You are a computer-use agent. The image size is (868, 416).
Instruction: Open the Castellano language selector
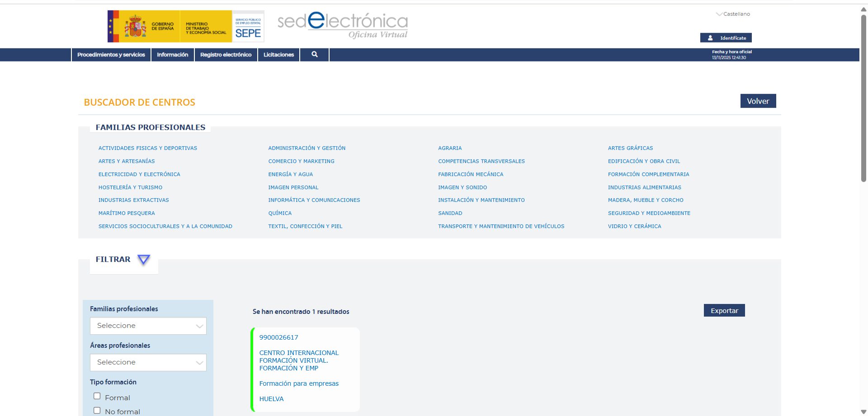[733, 14]
